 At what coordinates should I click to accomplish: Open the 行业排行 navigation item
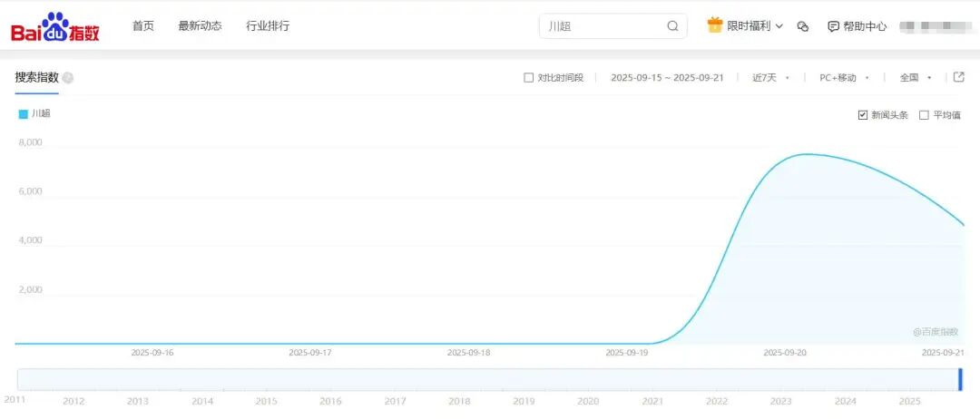coord(268,26)
